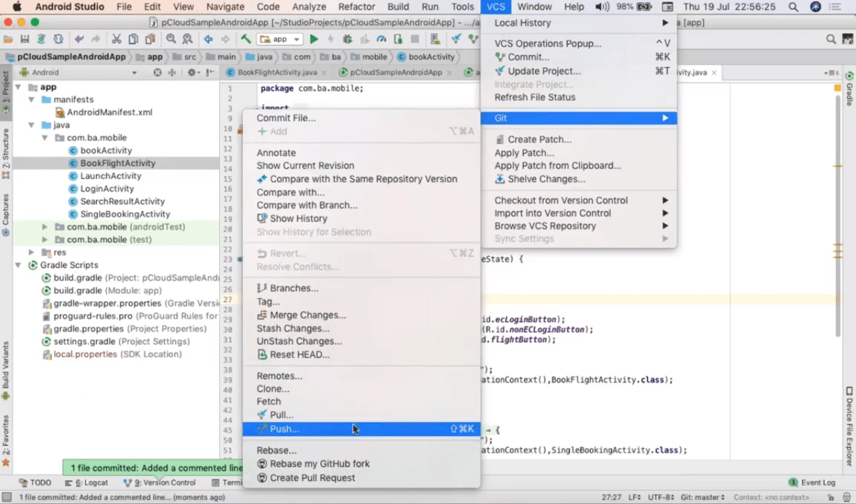Choose Commit... in VCS menu
Screen dimensions: 856x504
click(579, 57)
